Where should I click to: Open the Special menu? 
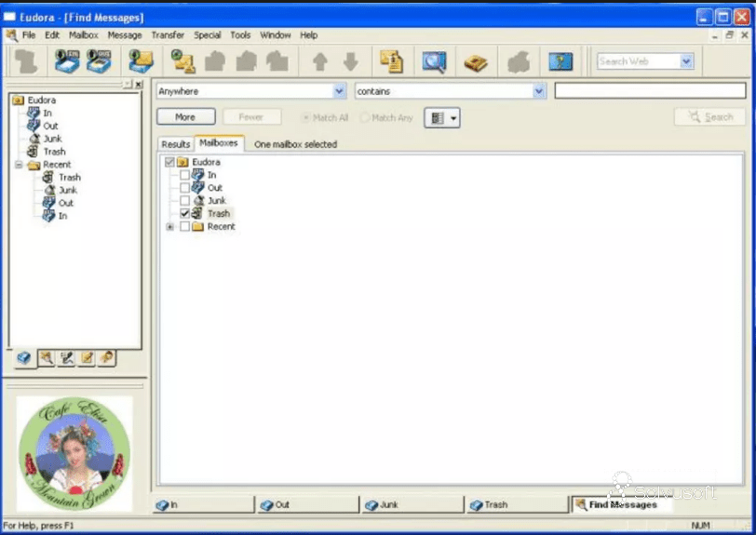click(x=208, y=35)
